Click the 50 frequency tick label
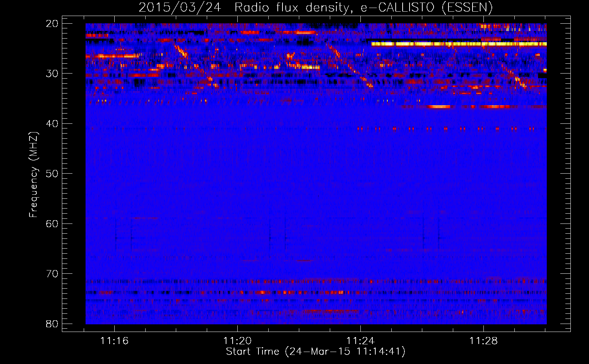 point(52,174)
